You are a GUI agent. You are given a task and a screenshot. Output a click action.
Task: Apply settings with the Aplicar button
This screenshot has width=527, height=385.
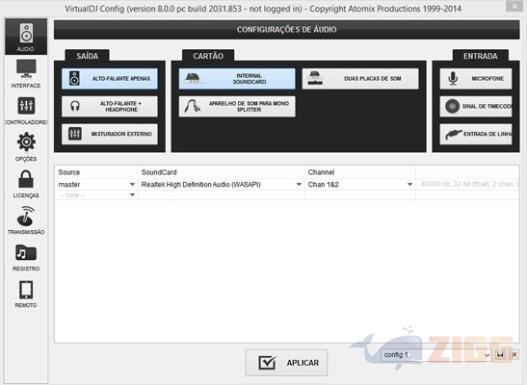click(x=287, y=362)
